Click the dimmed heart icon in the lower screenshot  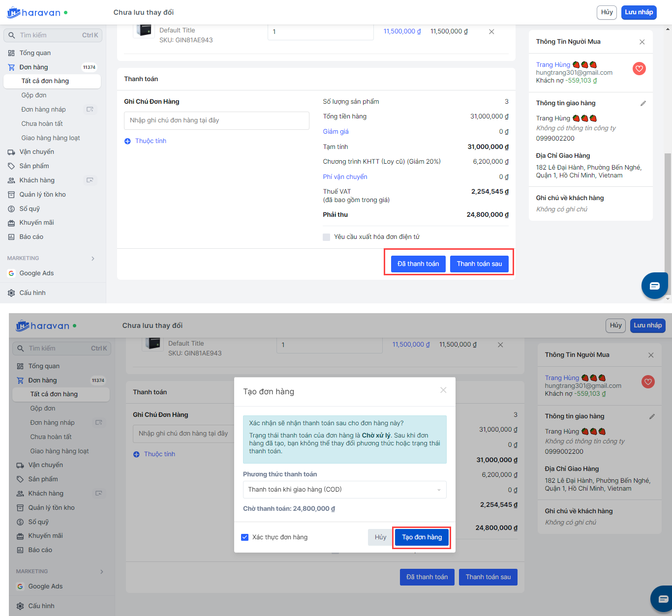(x=648, y=381)
